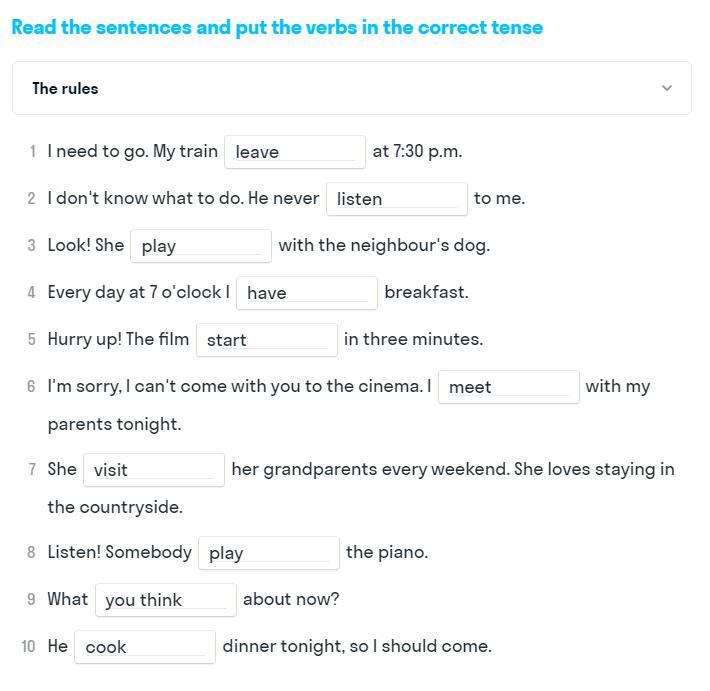Screen dimensions: 710x691
Task: Click the 'meet' input in sentence 6
Action: 508,387
